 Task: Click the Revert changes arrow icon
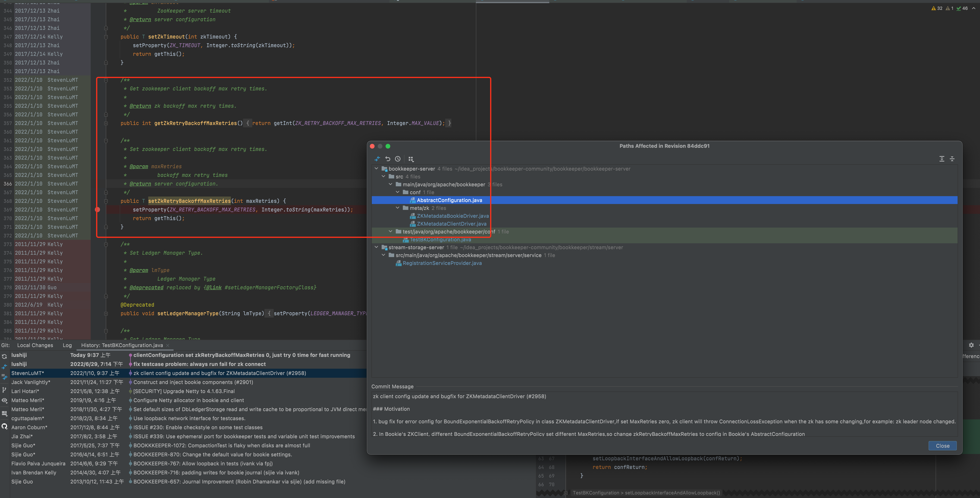click(x=388, y=159)
